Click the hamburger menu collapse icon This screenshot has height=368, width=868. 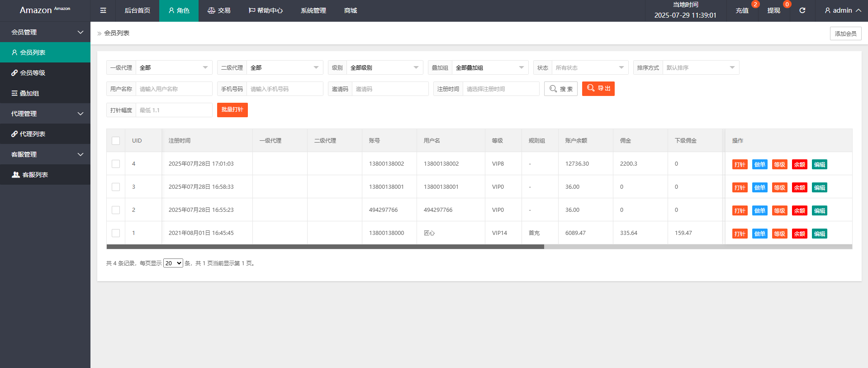[103, 10]
